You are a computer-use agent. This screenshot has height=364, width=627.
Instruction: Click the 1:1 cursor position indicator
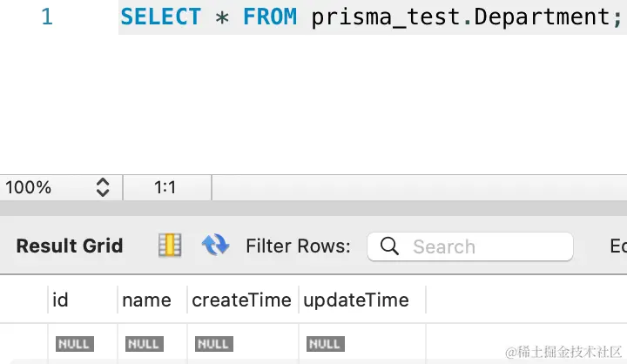(x=165, y=187)
